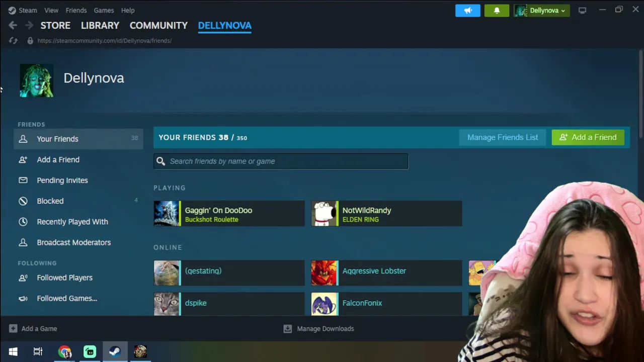Open the Windows Start menu
The width and height of the screenshot is (644, 362).
[13, 351]
